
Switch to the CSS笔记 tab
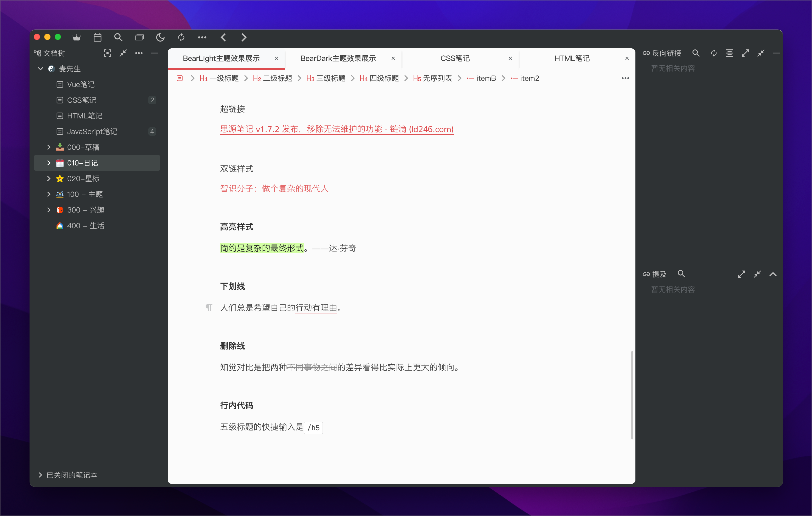(455, 58)
